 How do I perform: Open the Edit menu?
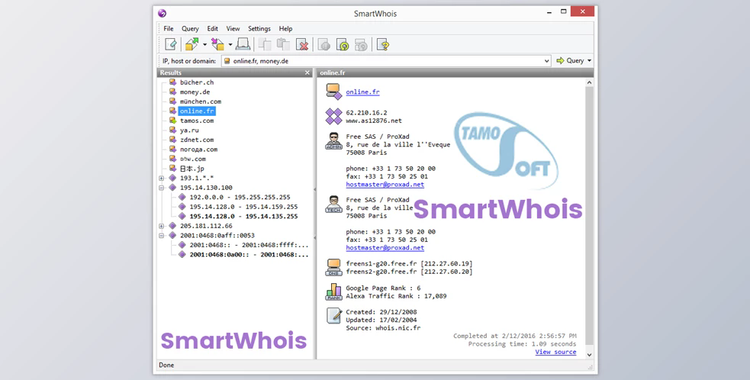point(212,29)
